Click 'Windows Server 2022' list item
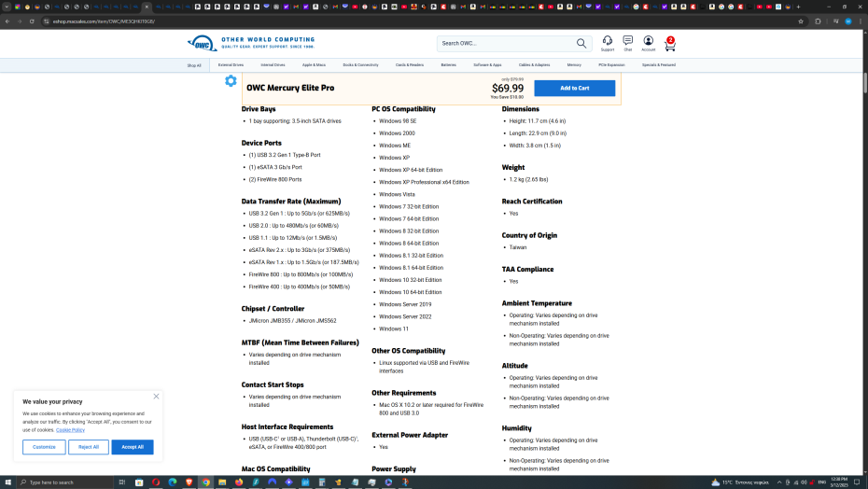This screenshot has width=868, height=489. (x=405, y=316)
